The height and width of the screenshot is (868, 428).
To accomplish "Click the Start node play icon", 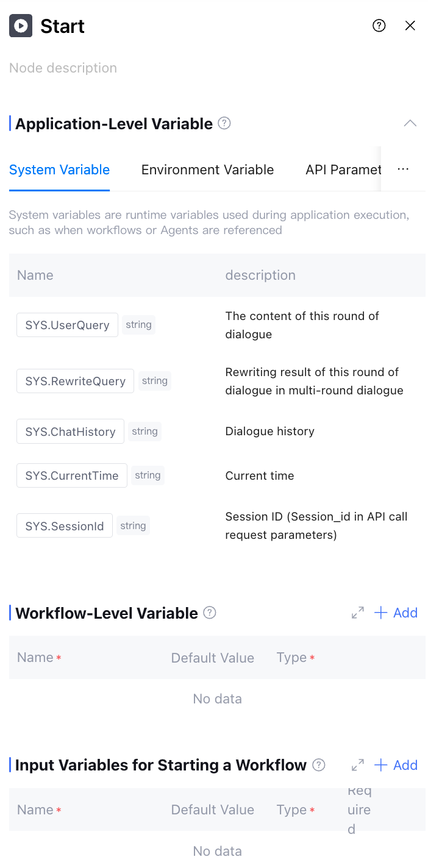I will (21, 26).
